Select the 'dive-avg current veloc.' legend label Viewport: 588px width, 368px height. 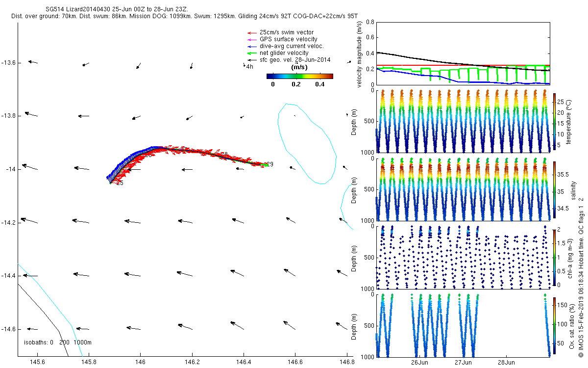pos(292,46)
